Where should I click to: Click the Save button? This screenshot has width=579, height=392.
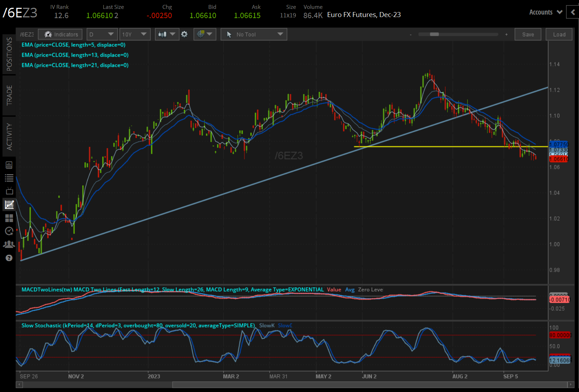(x=528, y=34)
